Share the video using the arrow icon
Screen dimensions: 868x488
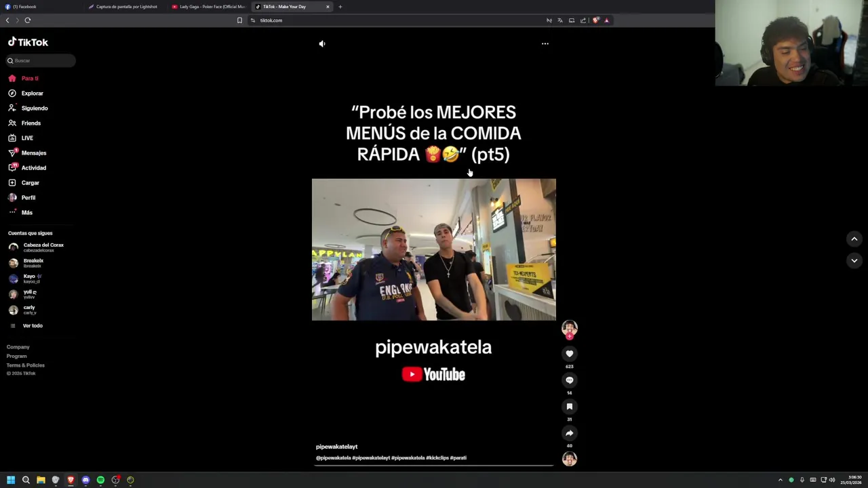[x=570, y=432]
